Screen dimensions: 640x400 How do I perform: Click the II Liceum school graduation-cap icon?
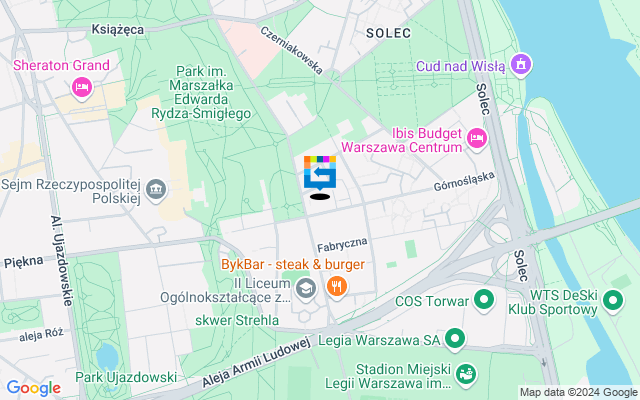click(306, 289)
